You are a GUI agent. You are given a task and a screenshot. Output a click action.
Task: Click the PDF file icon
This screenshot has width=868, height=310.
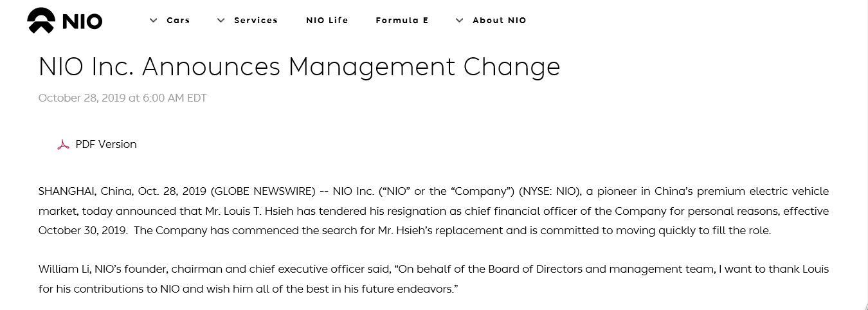pyautogui.click(x=63, y=145)
